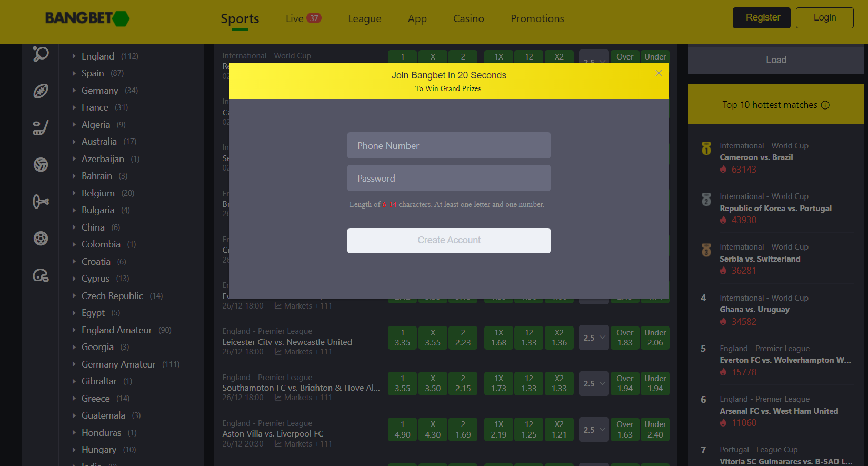868x466 pixels.
Task: Expand the England (112) country list
Action: [x=74, y=56]
